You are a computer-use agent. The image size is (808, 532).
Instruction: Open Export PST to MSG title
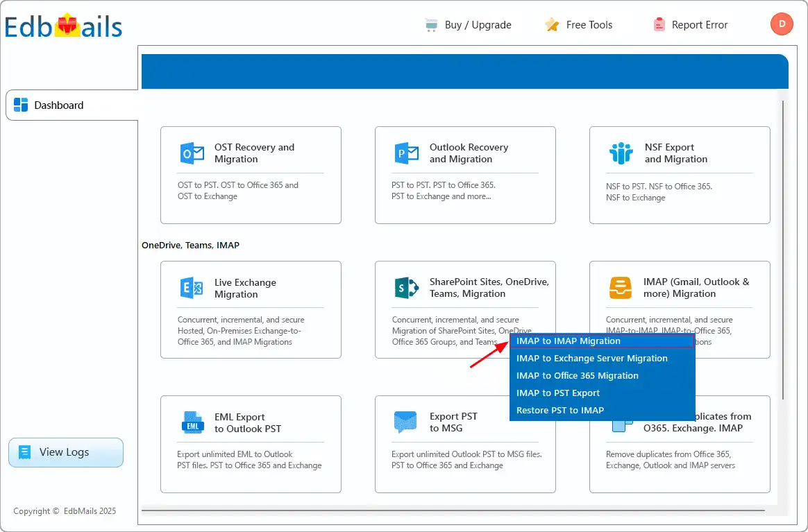[453, 422]
